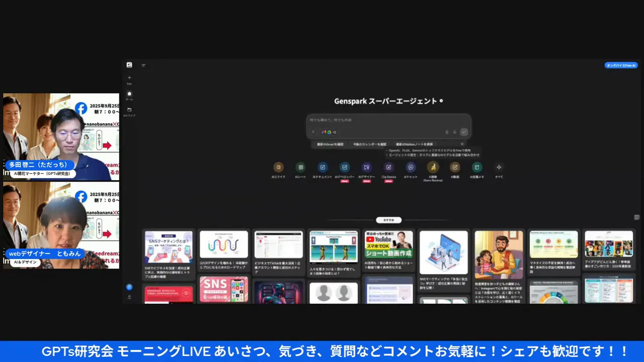
Task: Open the AIドキュメント agent icon
Action: click(x=323, y=167)
